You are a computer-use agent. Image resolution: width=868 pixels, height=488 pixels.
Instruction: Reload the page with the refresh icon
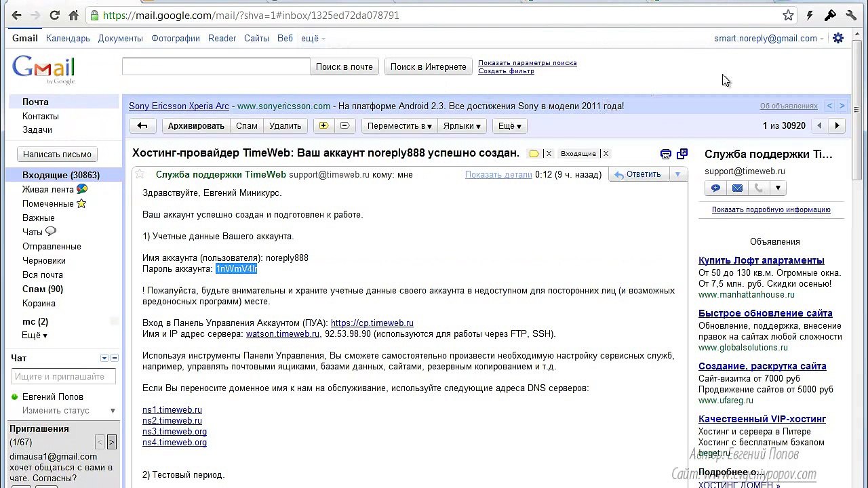point(54,15)
